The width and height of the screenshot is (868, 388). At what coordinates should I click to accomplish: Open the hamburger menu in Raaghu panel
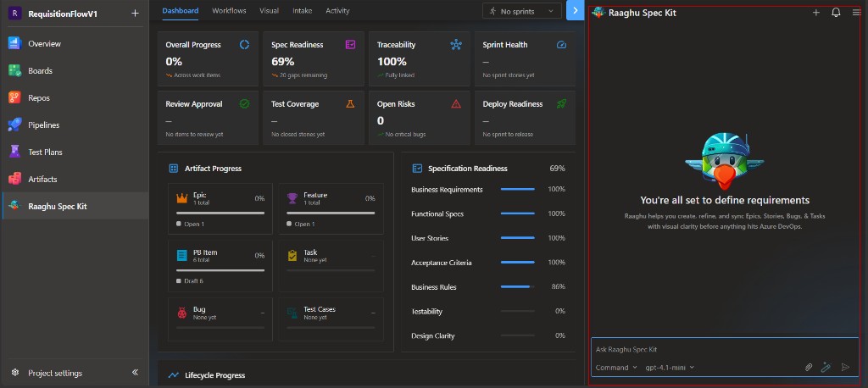pyautogui.click(x=856, y=13)
